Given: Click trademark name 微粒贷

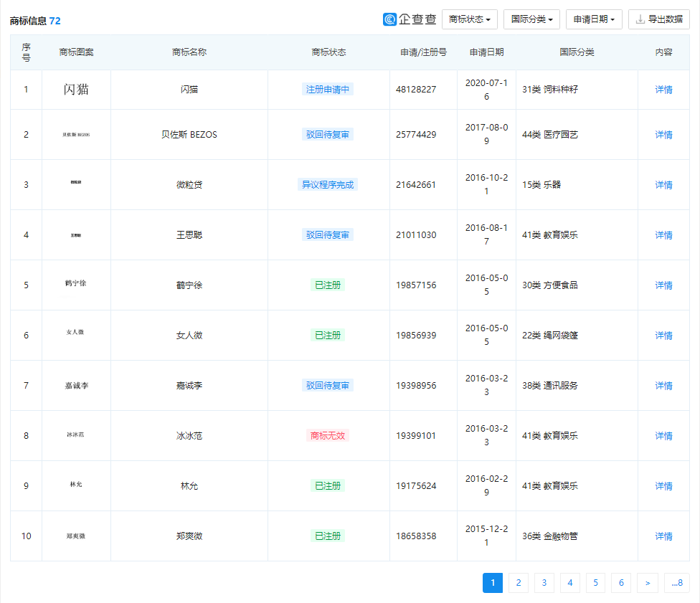Looking at the screenshot, I should (189, 185).
